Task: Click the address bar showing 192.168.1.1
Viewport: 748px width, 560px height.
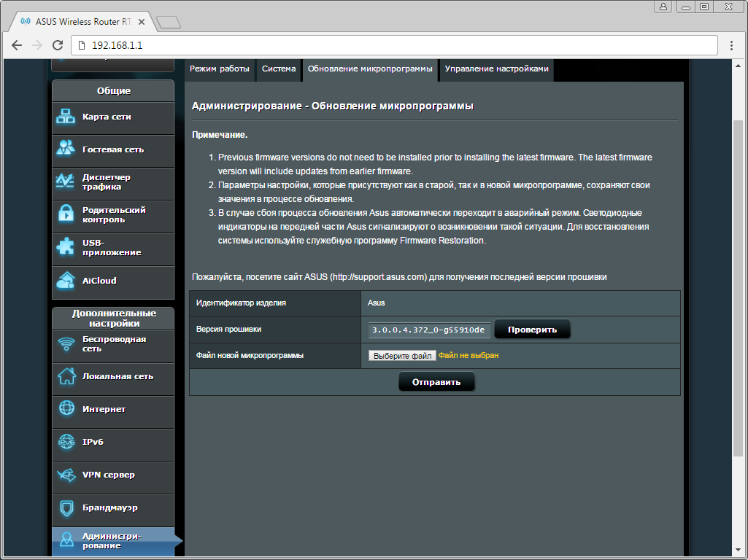Action: pos(395,45)
